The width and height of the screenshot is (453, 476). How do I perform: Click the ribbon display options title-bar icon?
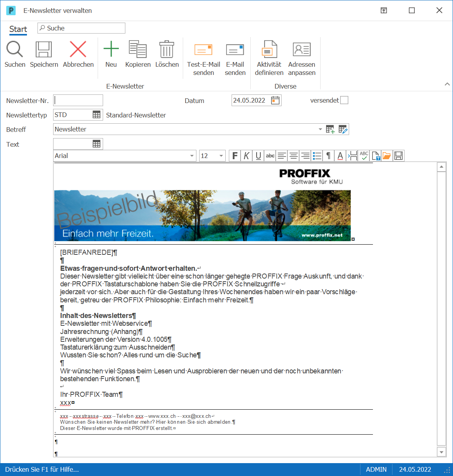[x=383, y=11]
